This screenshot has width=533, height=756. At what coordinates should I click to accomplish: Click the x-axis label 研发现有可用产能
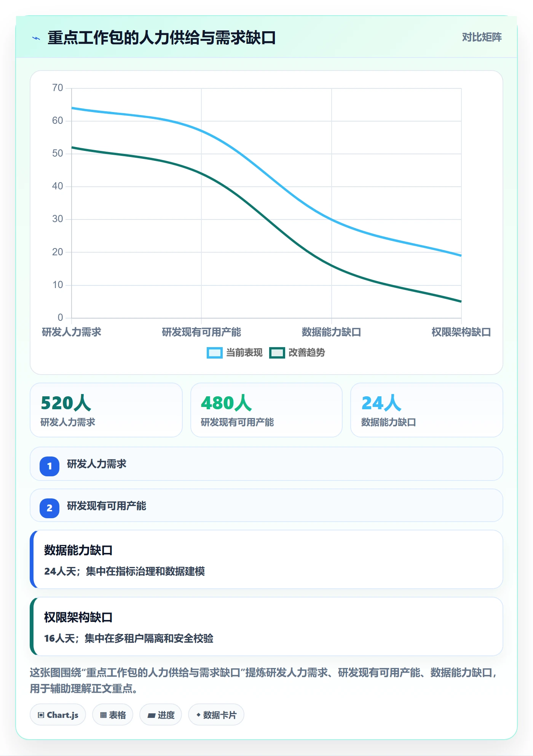(x=201, y=332)
